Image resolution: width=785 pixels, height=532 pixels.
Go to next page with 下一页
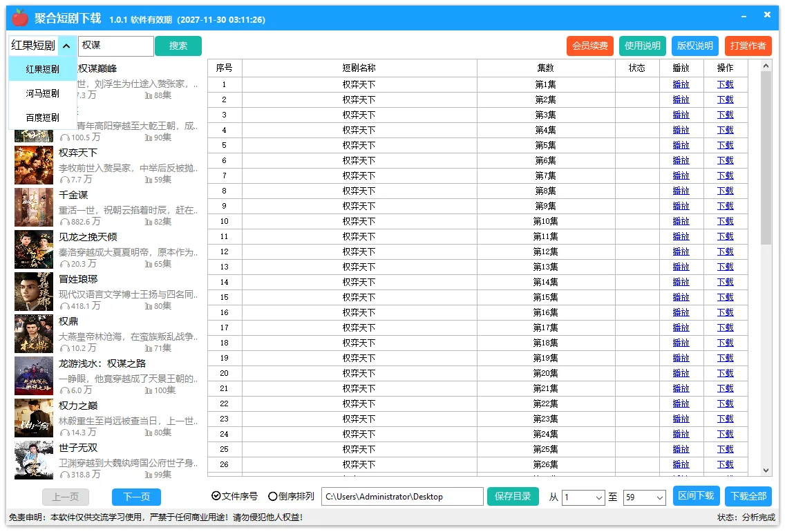(x=135, y=497)
